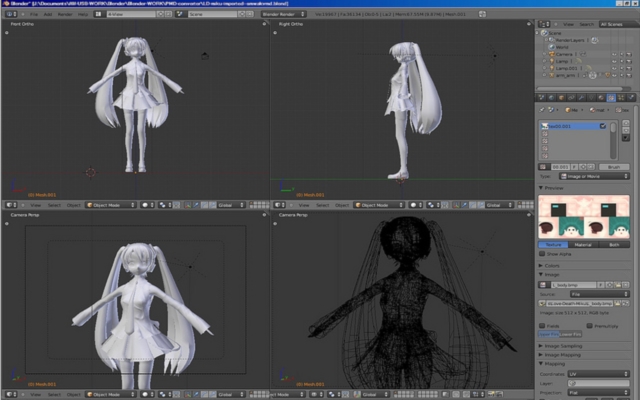Click the reload icon right of the image file path

click(x=626, y=303)
